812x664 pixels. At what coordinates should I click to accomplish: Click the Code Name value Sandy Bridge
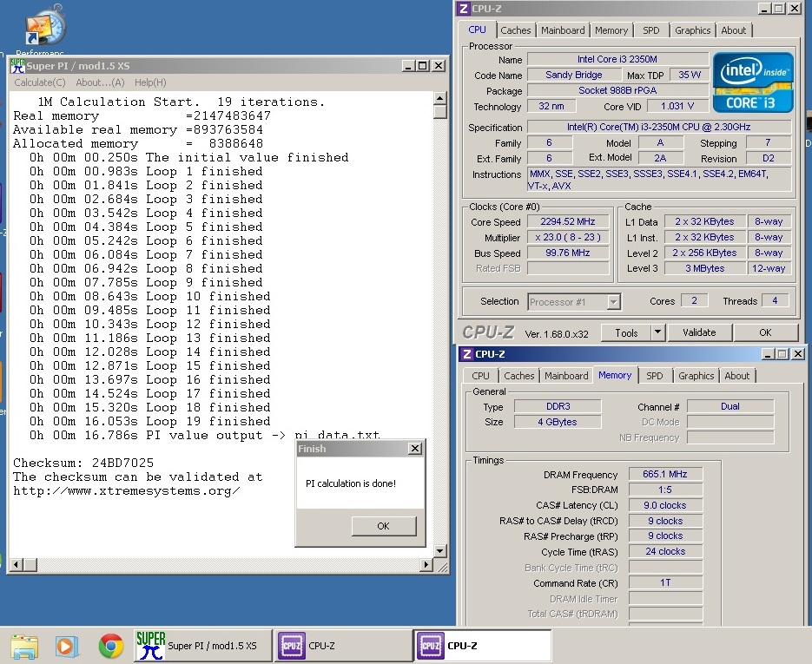tap(573, 75)
